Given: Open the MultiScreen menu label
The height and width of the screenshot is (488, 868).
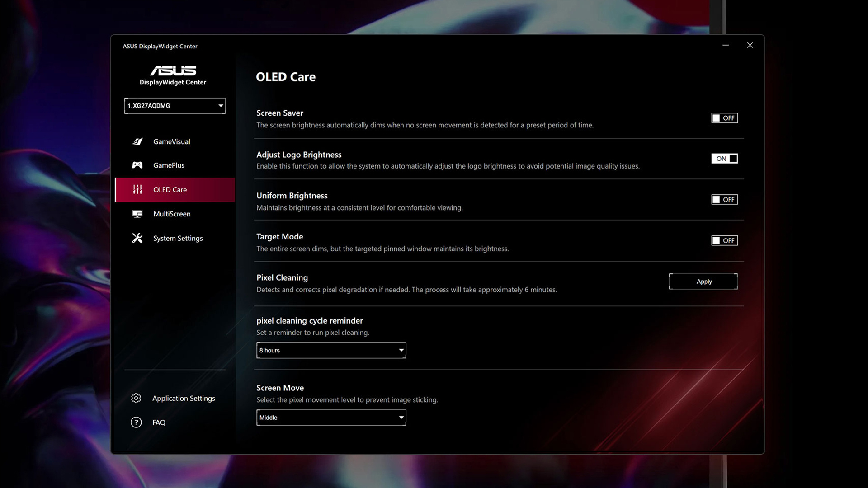Looking at the screenshot, I should tap(172, 214).
